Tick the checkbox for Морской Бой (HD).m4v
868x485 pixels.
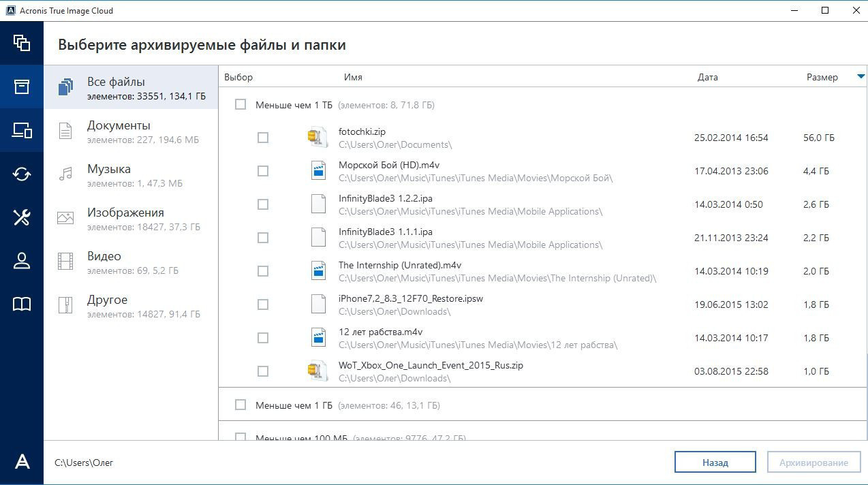pos(263,171)
